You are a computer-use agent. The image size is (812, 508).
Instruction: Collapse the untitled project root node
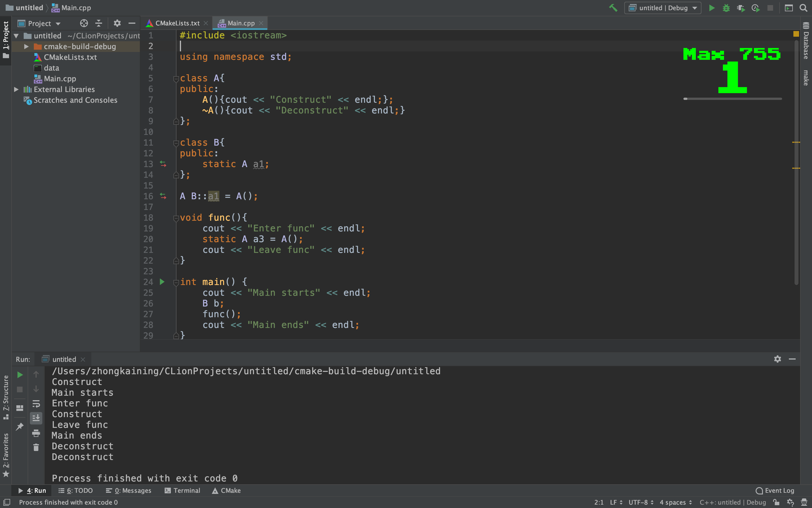[x=16, y=36]
